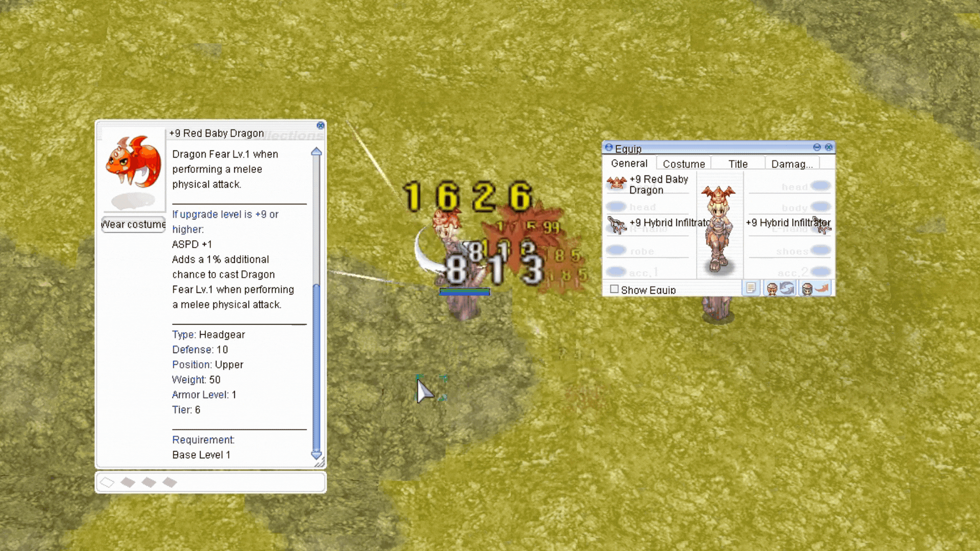The image size is (980, 551).
Task: Click the first empty card slot diamond
Action: point(107,483)
